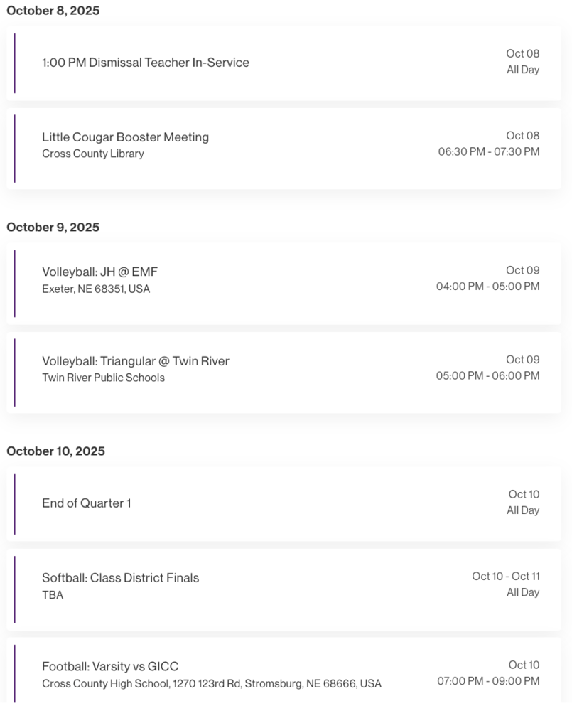Click the Cross County High School address
The height and width of the screenshot is (728, 572).
click(211, 683)
